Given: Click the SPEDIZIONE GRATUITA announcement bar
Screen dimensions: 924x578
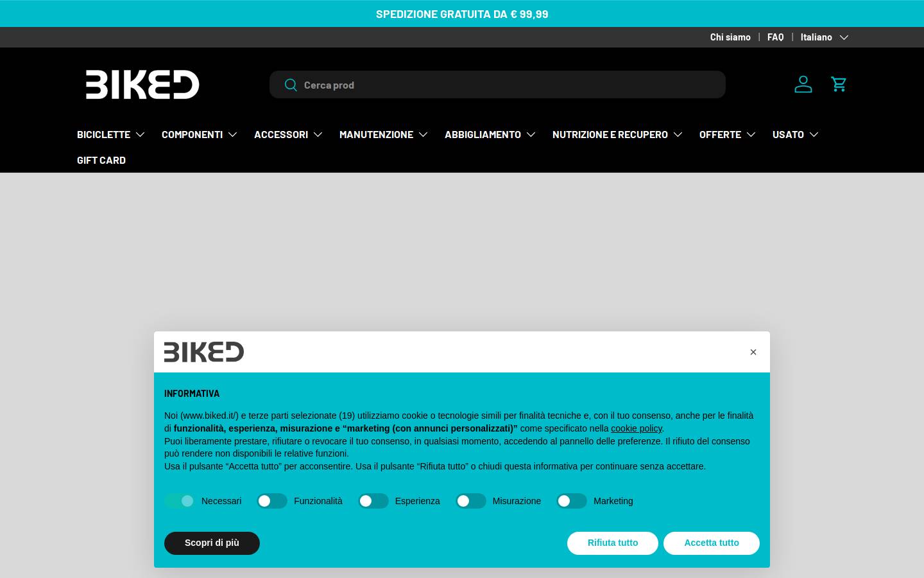Looking at the screenshot, I should (462, 13).
